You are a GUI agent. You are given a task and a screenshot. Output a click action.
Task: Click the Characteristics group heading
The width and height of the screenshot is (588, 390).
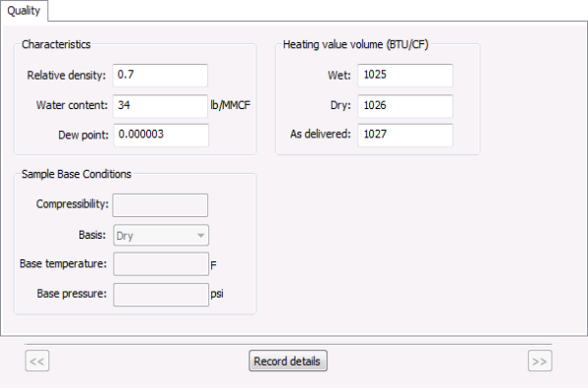click(56, 44)
